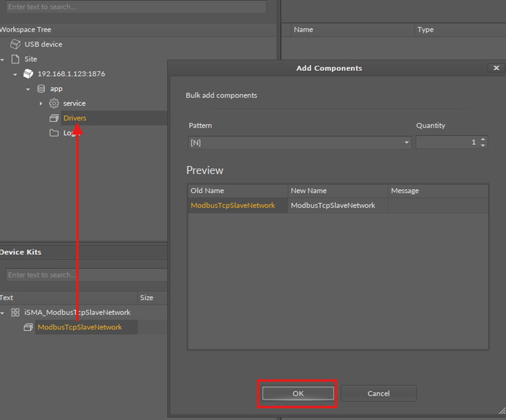This screenshot has height=420, width=506.
Task: Click the Workspace Tree panel title
Action: point(26,29)
